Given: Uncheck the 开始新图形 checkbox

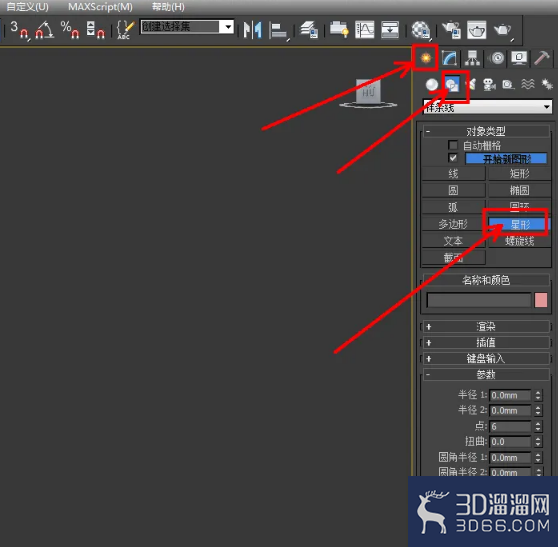Looking at the screenshot, I should pyautogui.click(x=453, y=158).
